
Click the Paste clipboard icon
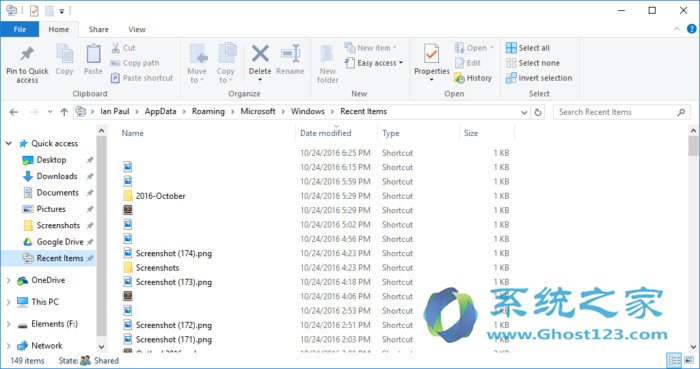93,54
